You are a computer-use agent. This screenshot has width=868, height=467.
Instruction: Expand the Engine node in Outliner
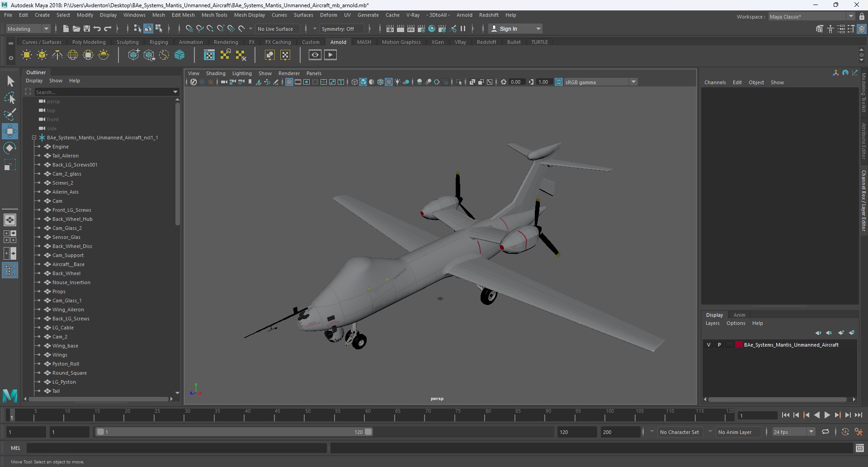(x=39, y=147)
